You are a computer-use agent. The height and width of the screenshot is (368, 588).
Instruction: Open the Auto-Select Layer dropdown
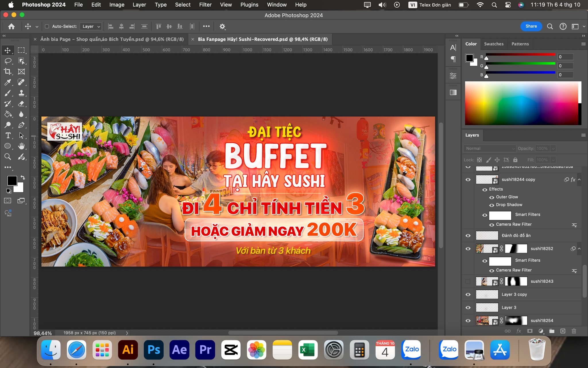[x=91, y=26]
